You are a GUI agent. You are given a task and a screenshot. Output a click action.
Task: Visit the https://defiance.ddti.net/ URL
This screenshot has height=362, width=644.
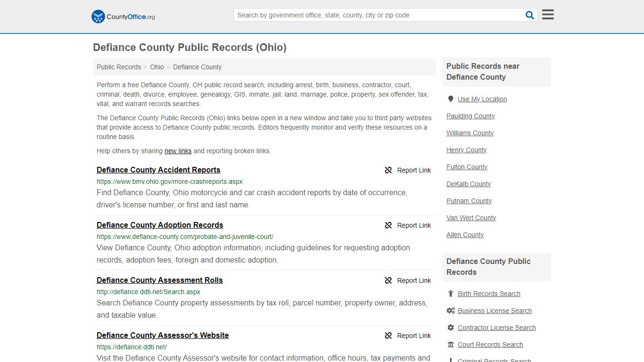point(132,347)
